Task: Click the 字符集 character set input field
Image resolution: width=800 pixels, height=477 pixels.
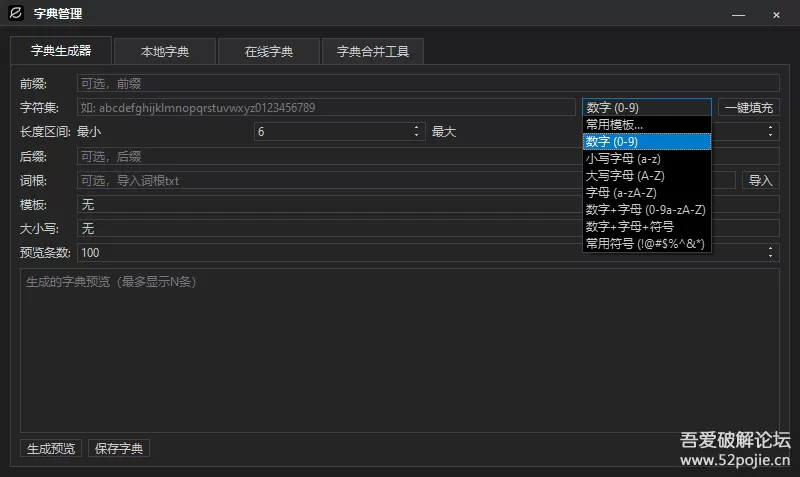Action: coord(326,107)
